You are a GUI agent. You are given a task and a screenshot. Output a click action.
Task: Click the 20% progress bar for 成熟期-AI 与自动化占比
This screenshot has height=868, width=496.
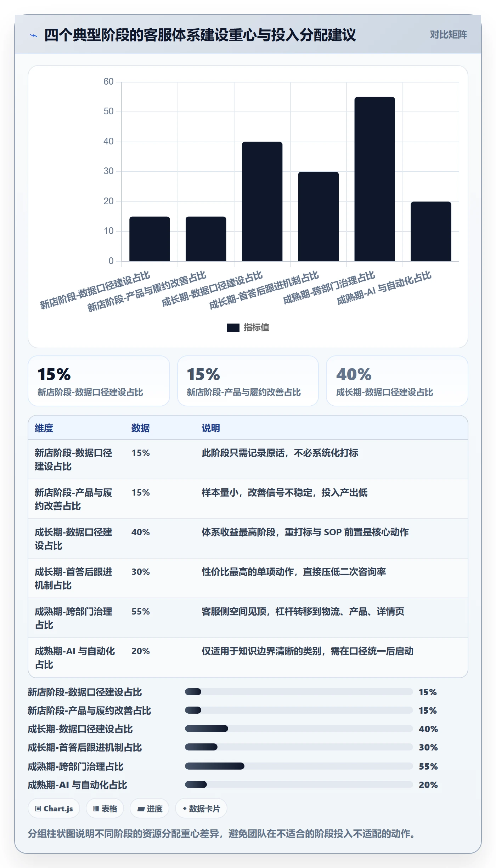[x=299, y=784]
